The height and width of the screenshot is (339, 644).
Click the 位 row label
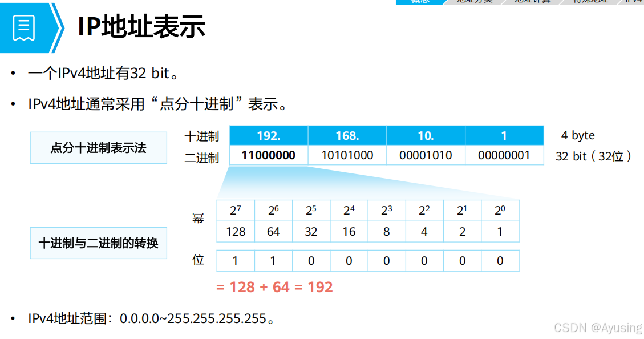pos(198,260)
